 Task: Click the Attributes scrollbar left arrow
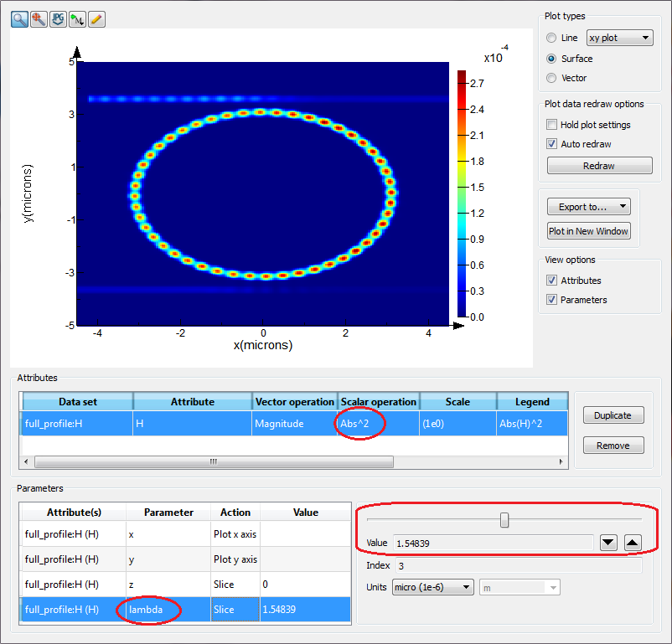(x=26, y=462)
